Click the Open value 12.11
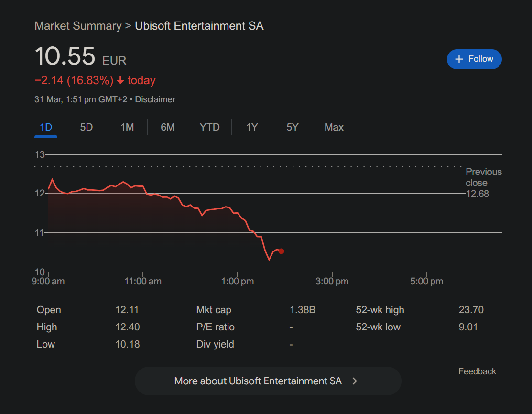The image size is (532, 414). click(x=127, y=310)
